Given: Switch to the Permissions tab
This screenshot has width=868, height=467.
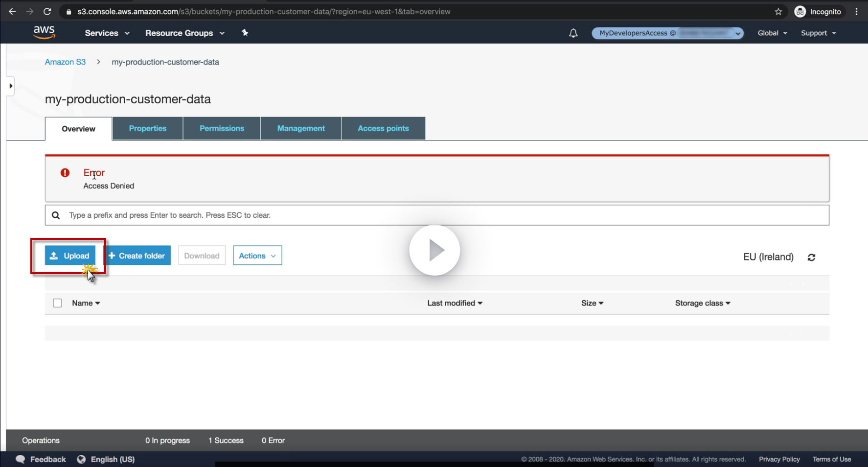Looking at the screenshot, I should point(222,128).
